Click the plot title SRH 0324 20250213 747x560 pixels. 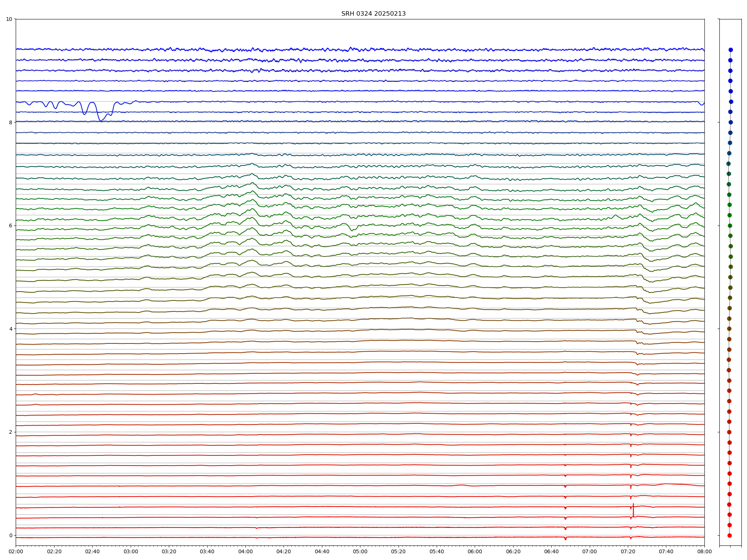coord(373,14)
